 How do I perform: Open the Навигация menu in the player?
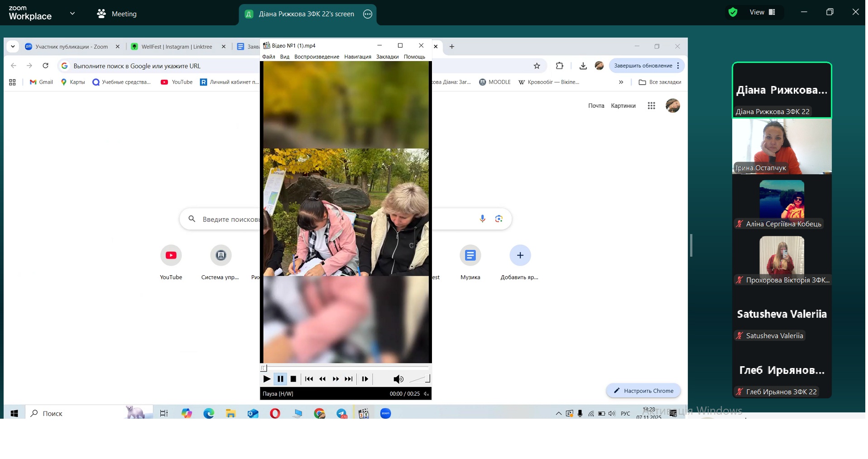coord(357,57)
